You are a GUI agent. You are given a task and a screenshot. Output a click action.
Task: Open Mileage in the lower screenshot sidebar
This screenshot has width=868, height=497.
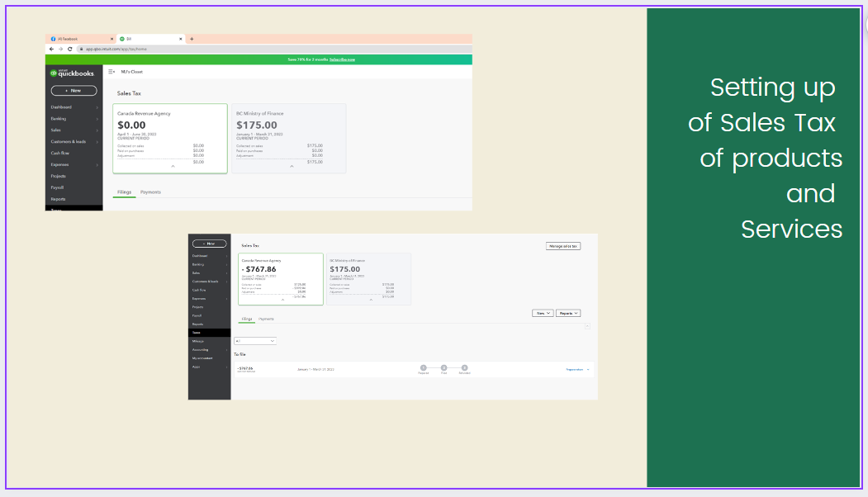(198, 342)
